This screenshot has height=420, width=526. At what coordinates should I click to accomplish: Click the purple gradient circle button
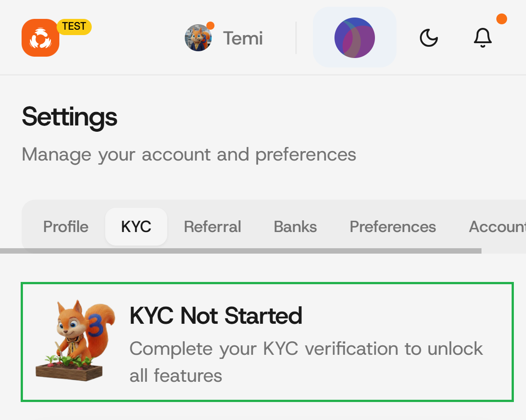point(354,38)
